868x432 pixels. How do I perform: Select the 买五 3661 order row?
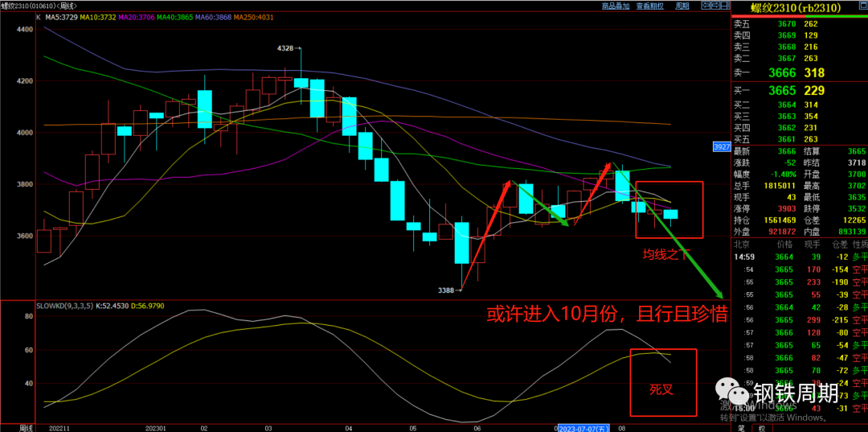800,139
